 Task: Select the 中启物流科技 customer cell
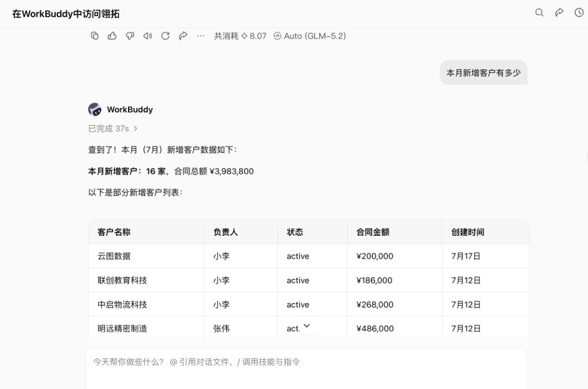pos(146,304)
